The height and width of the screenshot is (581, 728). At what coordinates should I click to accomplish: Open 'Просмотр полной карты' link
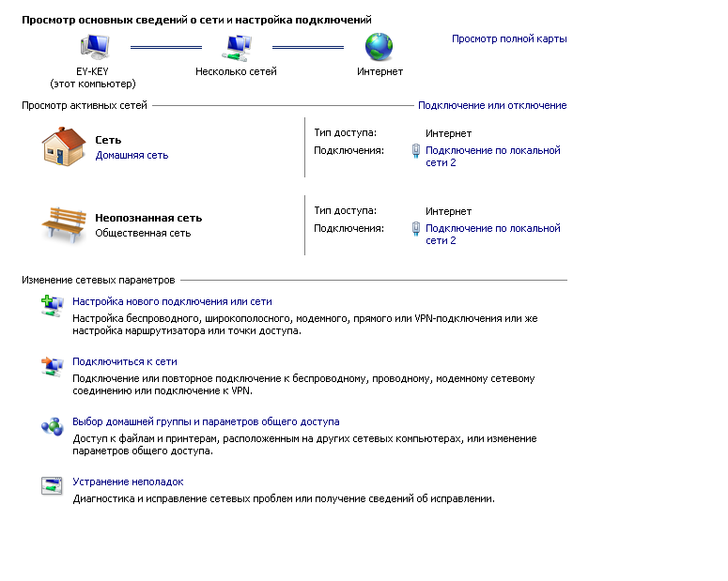509,39
